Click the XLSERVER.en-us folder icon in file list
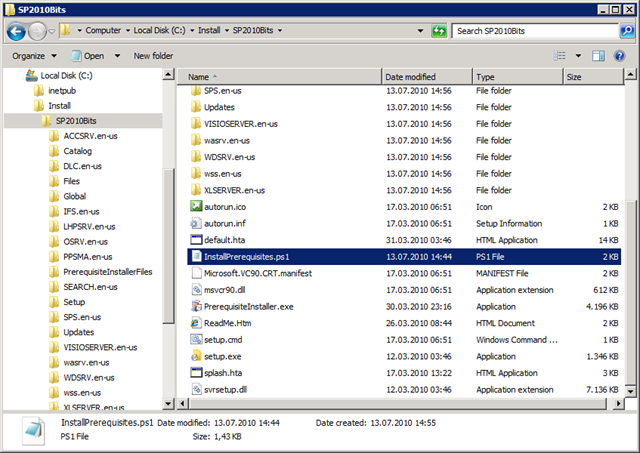This screenshot has height=453, width=640. click(x=196, y=190)
